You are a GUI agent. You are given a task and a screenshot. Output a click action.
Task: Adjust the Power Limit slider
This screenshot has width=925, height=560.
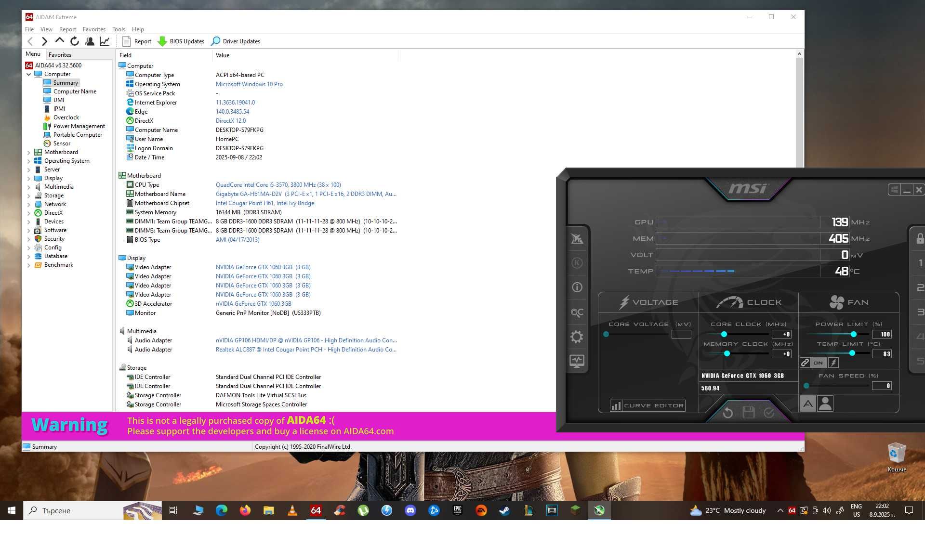[x=853, y=334]
